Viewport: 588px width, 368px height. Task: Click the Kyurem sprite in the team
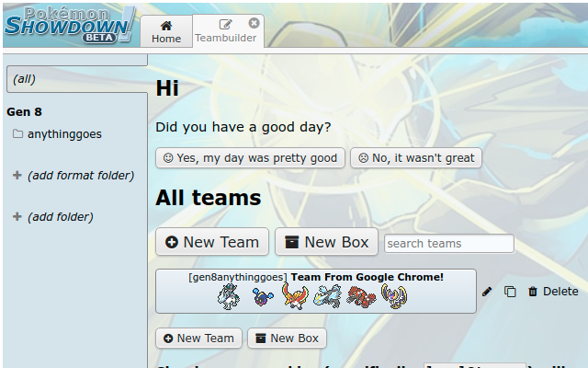point(327,296)
